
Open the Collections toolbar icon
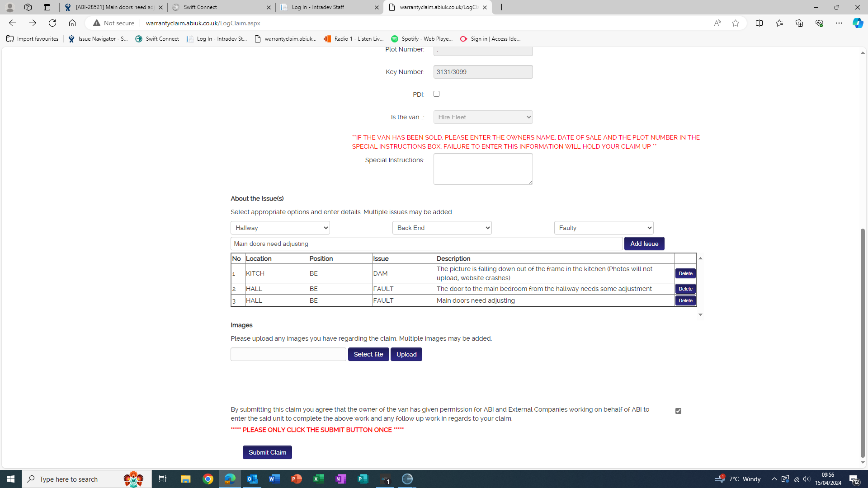(799, 23)
